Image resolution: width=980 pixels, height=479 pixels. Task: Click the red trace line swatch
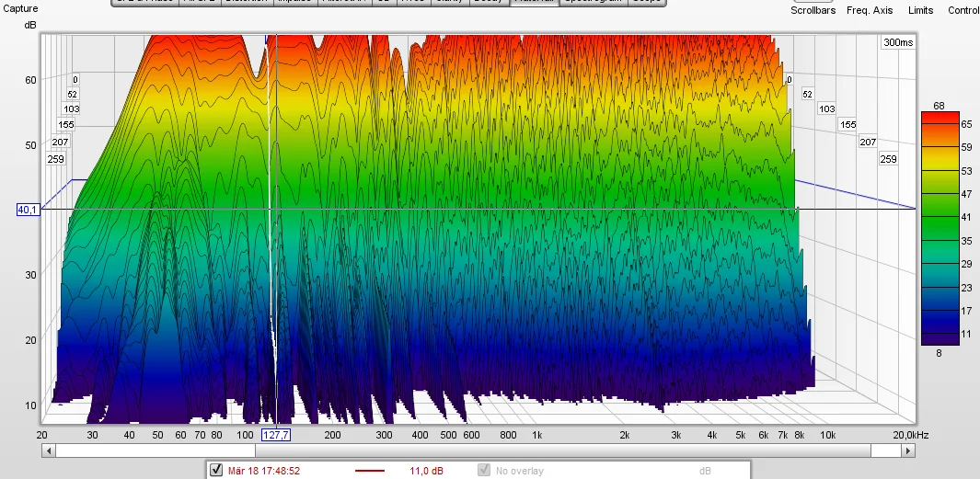[x=369, y=471]
